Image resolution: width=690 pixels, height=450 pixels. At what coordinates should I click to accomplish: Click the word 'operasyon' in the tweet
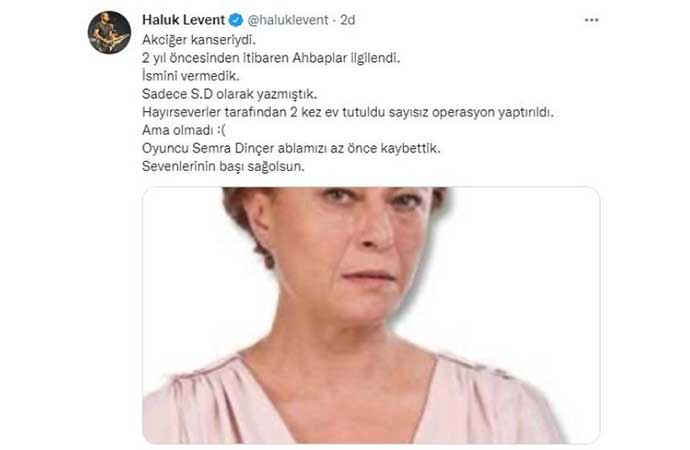(463, 113)
